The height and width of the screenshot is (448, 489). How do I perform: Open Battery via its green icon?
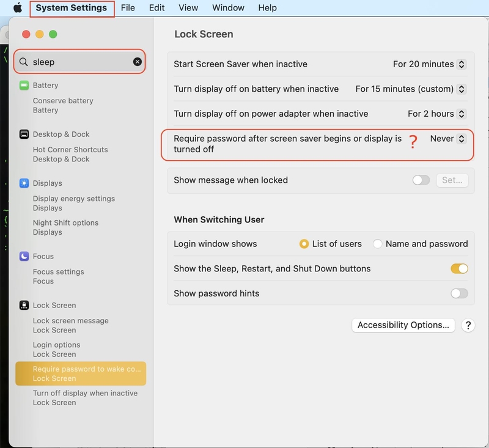coord(24,85)
